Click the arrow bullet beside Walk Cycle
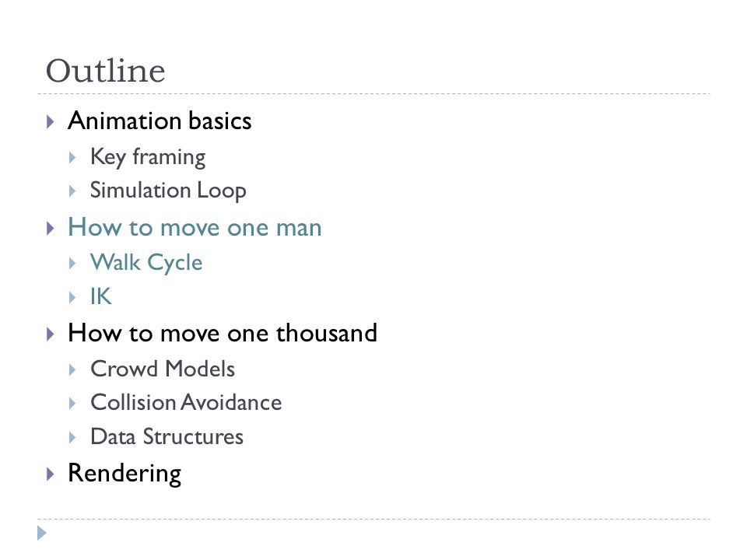747x560 pixels. [72, 264]
